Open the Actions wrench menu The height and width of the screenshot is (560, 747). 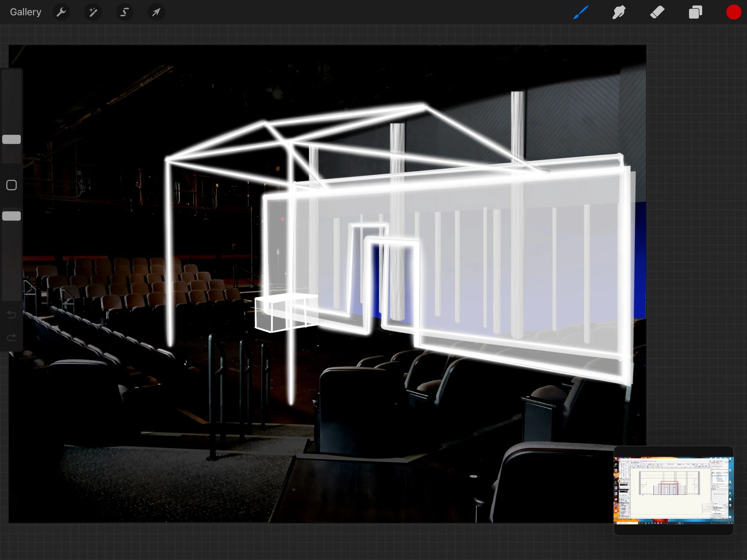tap(61, 13)
